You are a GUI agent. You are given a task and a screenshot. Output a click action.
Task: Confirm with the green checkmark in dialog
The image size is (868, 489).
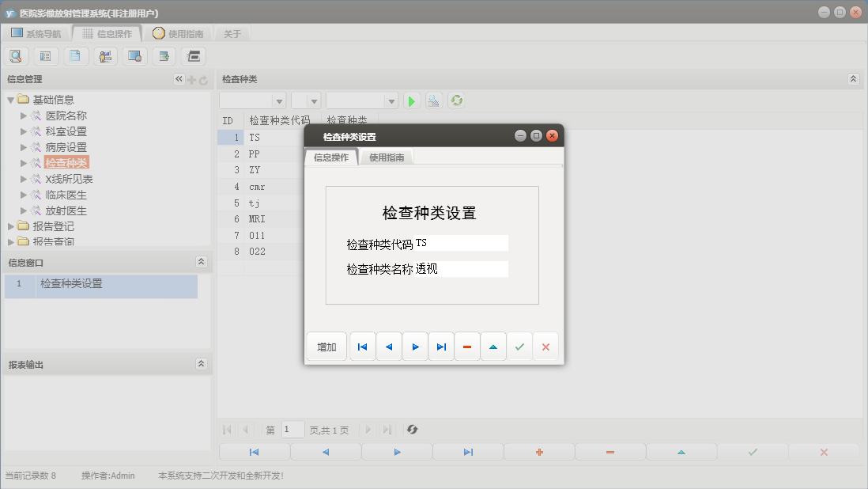(x=519, y=347)
